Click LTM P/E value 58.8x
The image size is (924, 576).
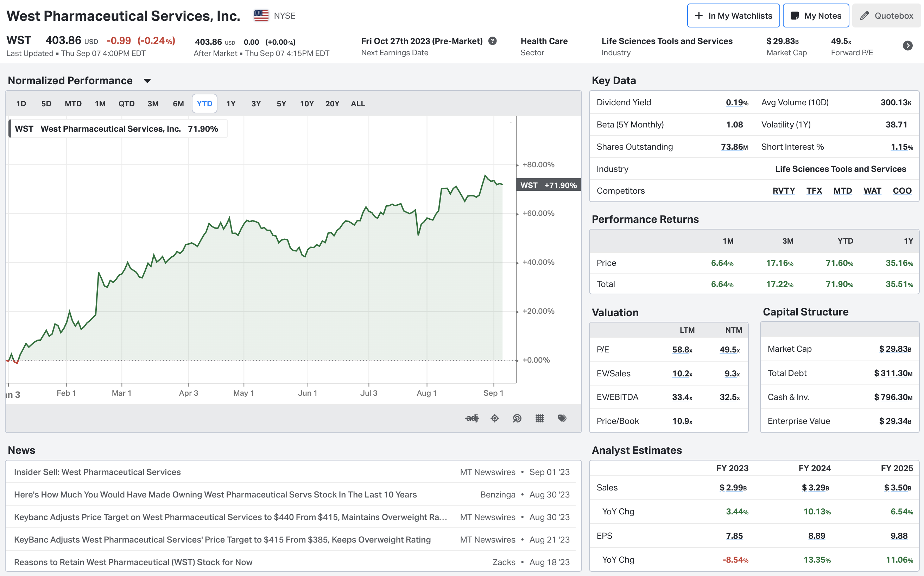(x=682, y=350)
